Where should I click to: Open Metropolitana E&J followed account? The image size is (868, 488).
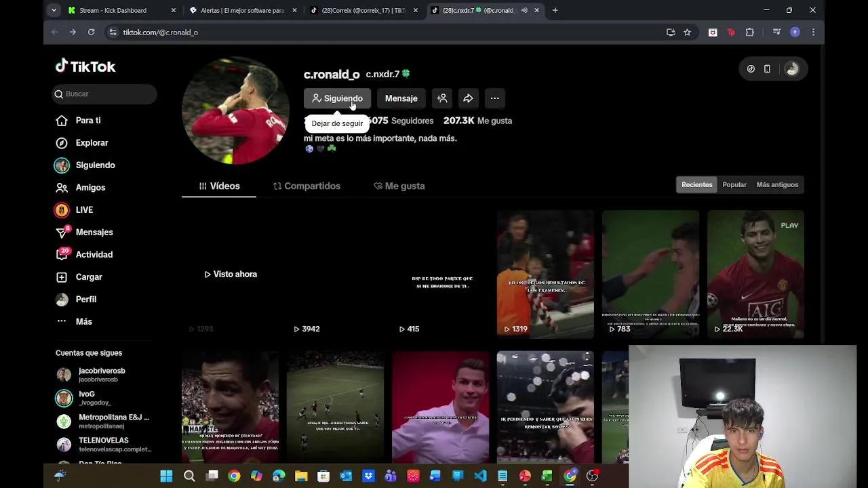pos(102,421)
